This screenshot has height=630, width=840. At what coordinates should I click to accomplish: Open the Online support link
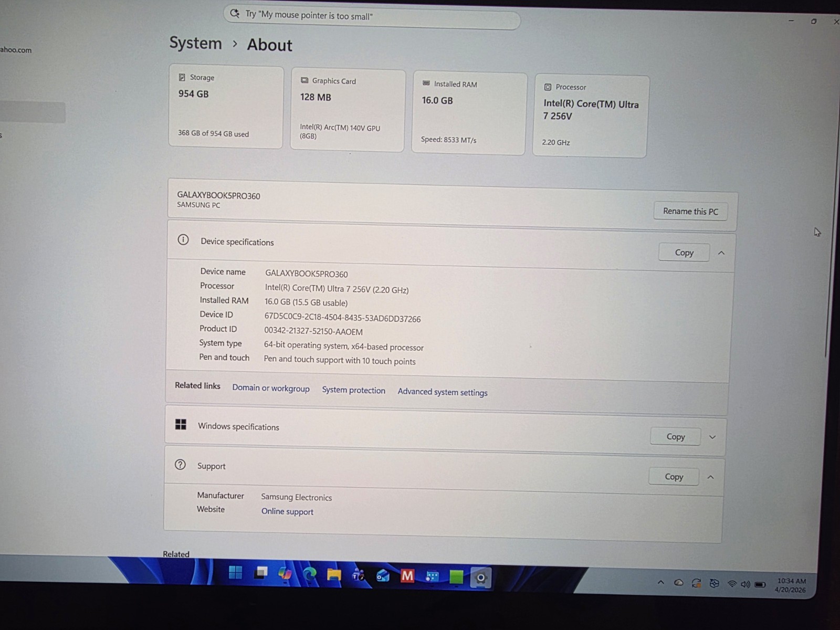click(x=287, y=511)
